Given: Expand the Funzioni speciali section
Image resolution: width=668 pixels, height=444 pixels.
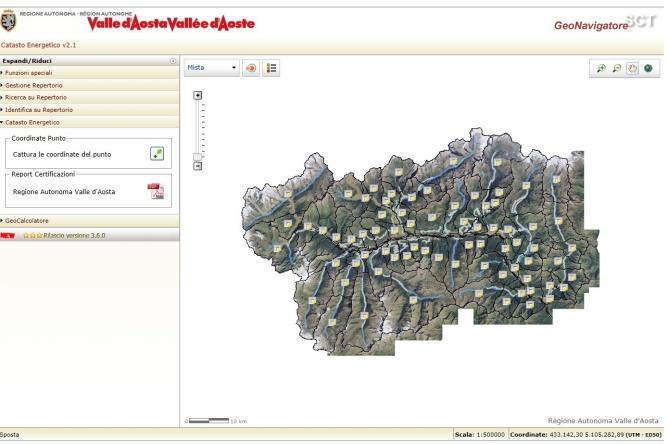Looking at the screenshot, I should point(89,73).
